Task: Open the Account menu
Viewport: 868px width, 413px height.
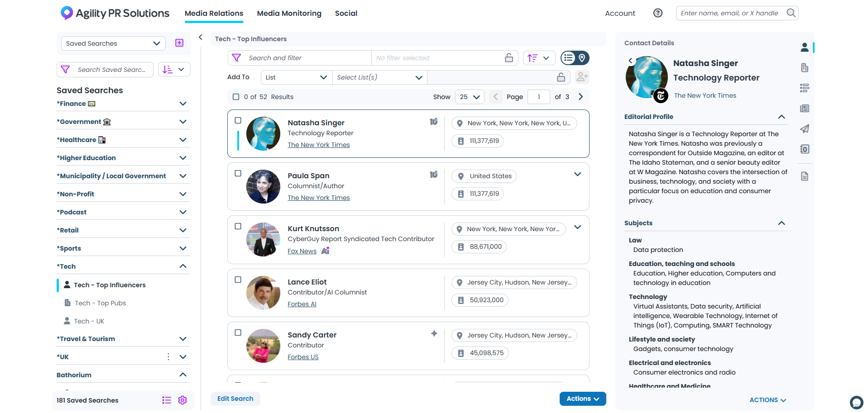Action: tap(620, 14)
